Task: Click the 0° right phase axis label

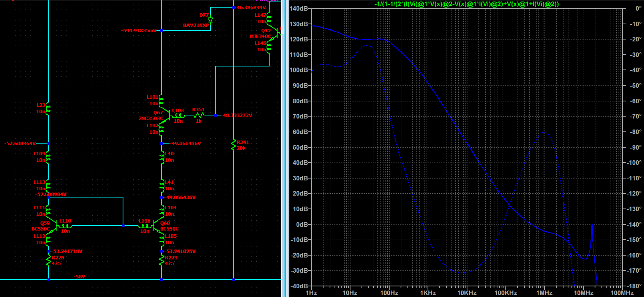Action: point(639,8)
